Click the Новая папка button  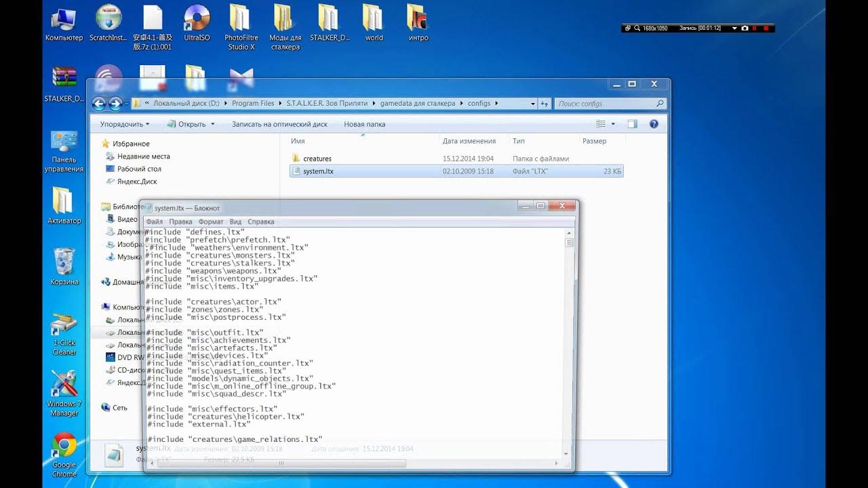tap(364, 124)
